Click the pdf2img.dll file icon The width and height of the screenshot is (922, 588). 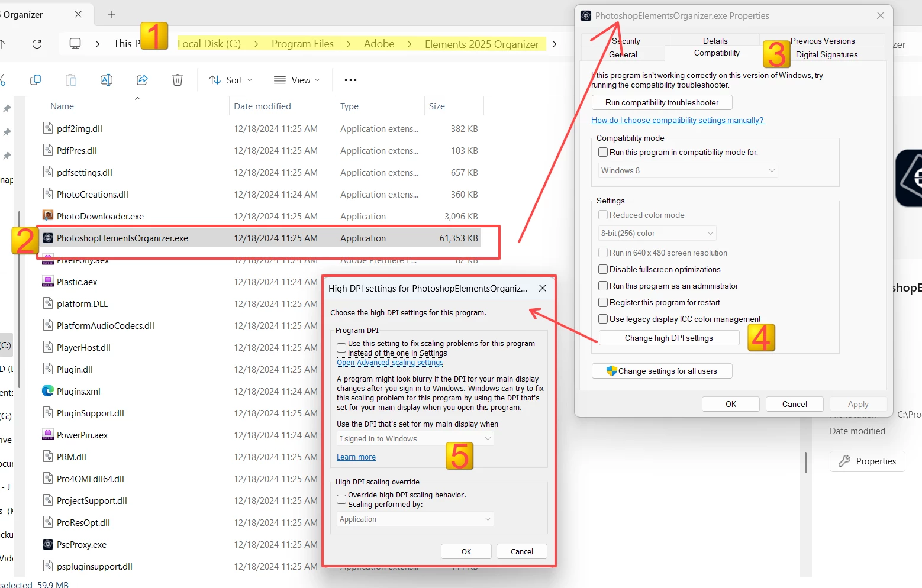pos(48,128)
